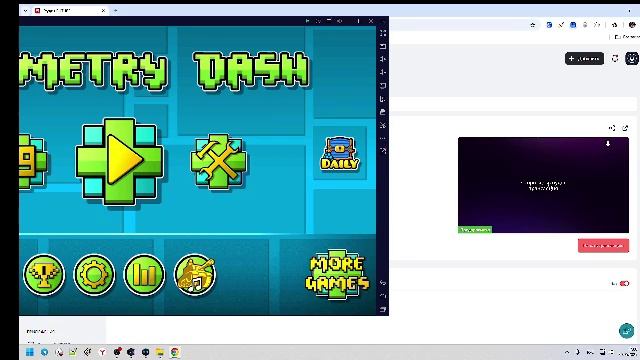The width and height of the screenshot is (640, 360).
Task: Open the browser tab search dropdown arrow
Action: click(x=26, y=11)
